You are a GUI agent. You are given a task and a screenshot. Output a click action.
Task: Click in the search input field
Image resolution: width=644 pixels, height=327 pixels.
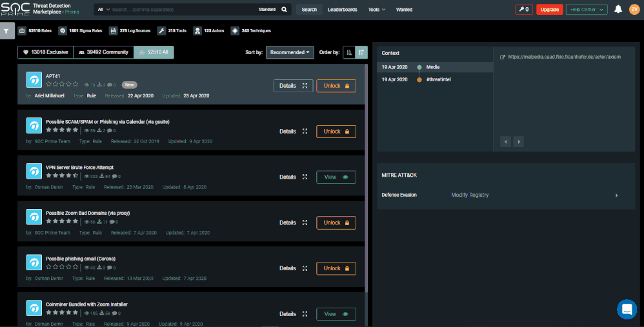pos(183,10)
